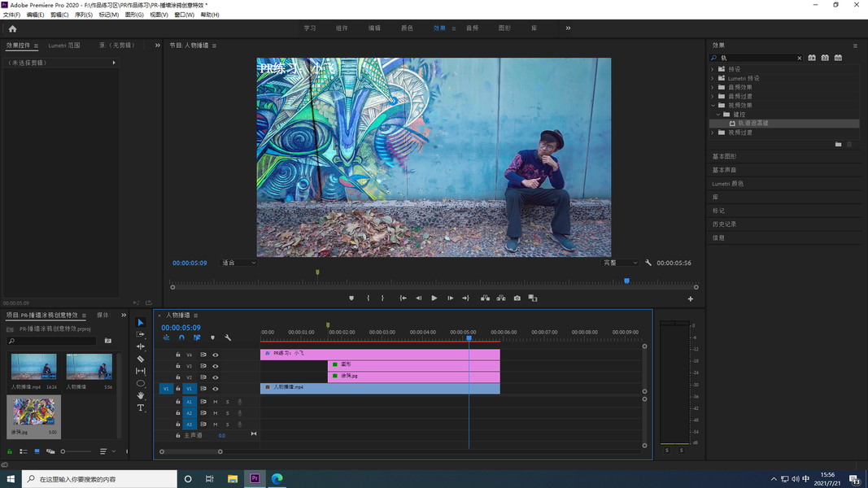This screenshot has width=868, height=488.
Task: Filter effects by YUV icon
Action: (x=839, y=58)
